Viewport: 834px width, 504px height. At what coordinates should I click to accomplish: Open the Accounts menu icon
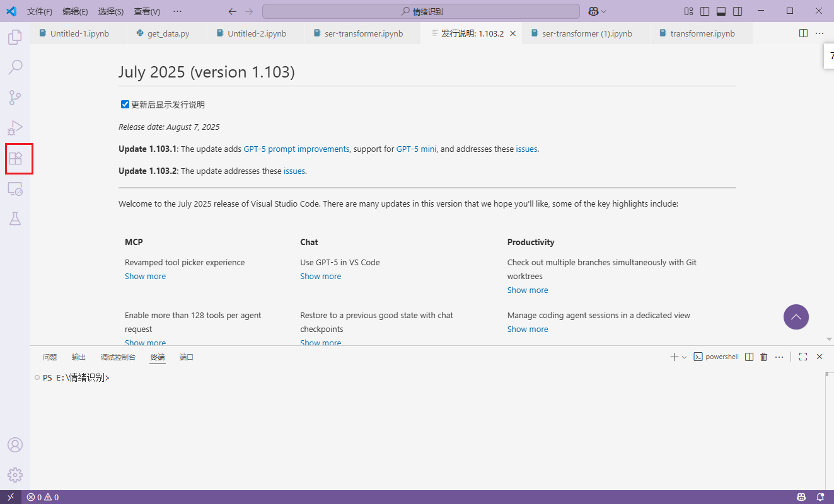point(15,445)
